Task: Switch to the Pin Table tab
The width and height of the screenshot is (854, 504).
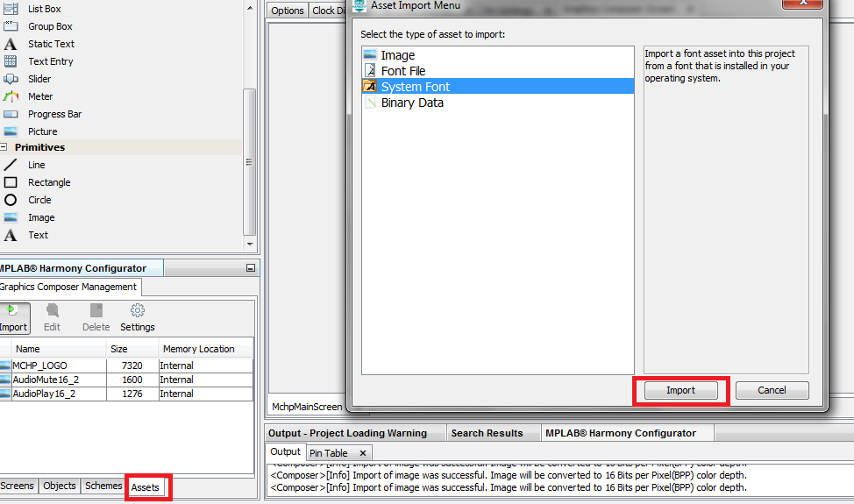Action: coord(329,453)
